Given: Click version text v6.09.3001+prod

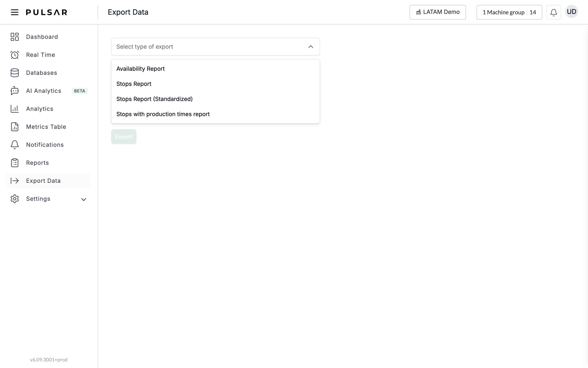Looking at the screenshot, I should pyautogui.click(x=49, y=359).
